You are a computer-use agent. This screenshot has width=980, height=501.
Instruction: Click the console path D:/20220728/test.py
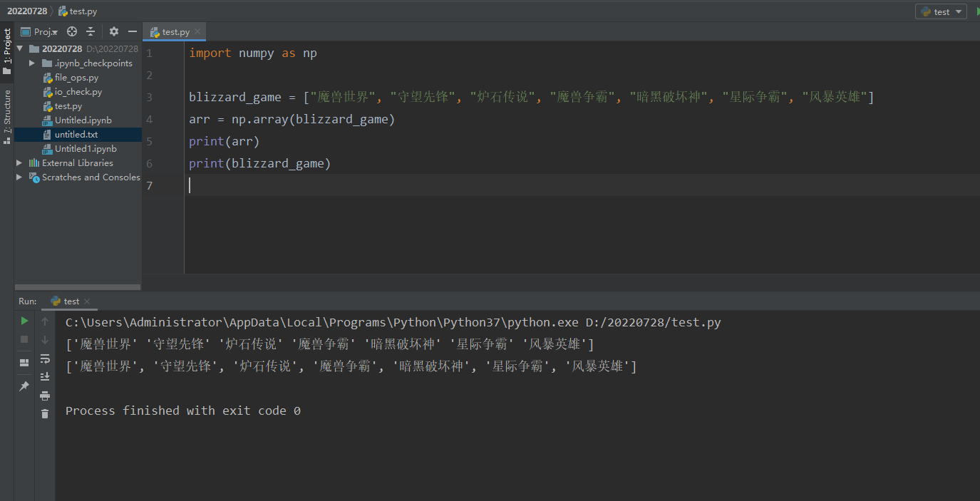[x=653, y=322]
